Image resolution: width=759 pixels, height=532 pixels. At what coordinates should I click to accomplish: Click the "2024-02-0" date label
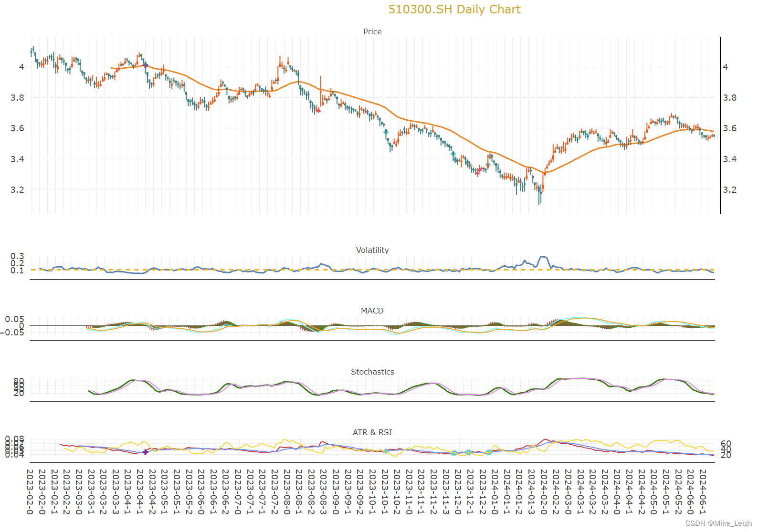tap(543, 492)
